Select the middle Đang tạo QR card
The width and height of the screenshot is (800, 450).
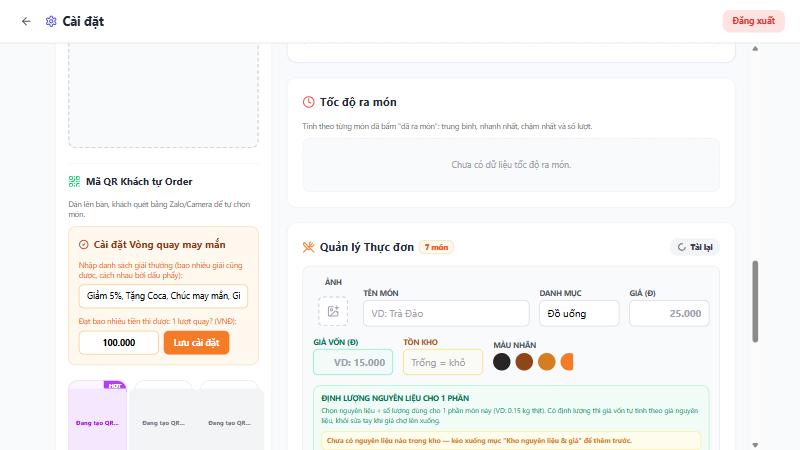[x=163, y=415]
